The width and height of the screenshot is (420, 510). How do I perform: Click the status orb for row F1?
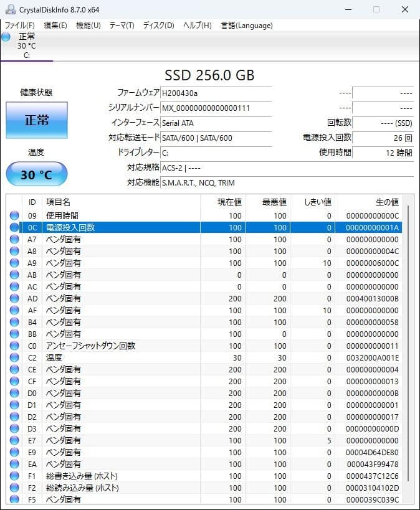tap(14, 476)
